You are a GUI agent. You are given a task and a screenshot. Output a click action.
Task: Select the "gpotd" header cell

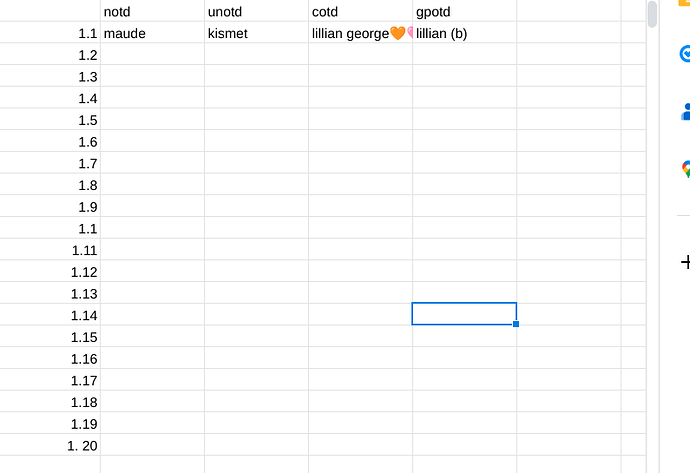pyautogui.click(x=465, y=11)
